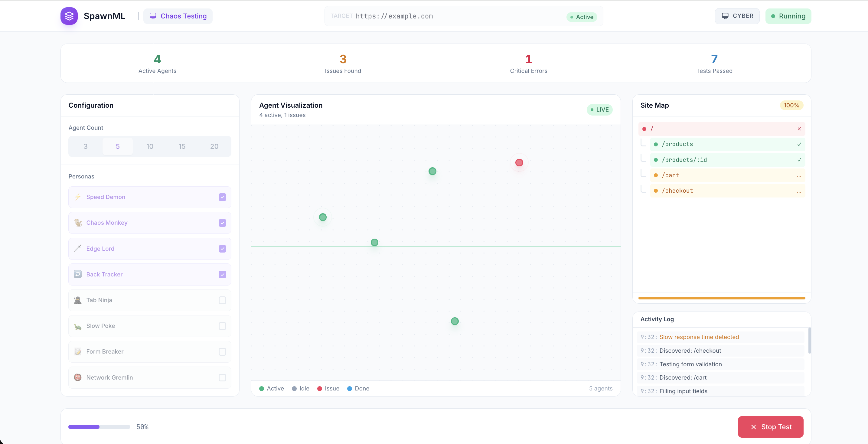Click the Running status badge

788,16
